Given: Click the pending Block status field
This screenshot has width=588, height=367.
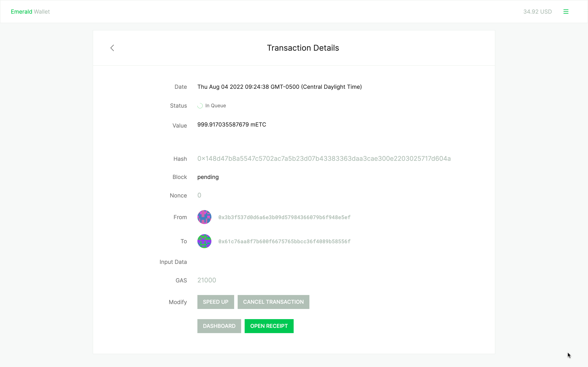Looking at the screenshot, I should pyautogui.click(x=208, y=177).
